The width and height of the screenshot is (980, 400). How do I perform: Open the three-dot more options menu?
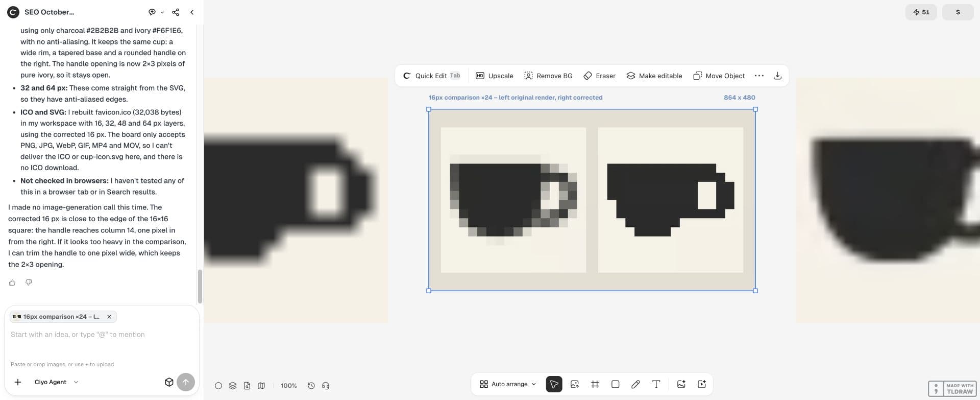coord(759,76)
